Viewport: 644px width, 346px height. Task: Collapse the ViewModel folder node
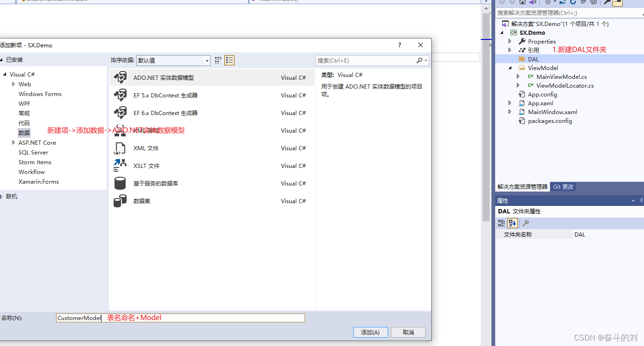[x=510, y=68]
